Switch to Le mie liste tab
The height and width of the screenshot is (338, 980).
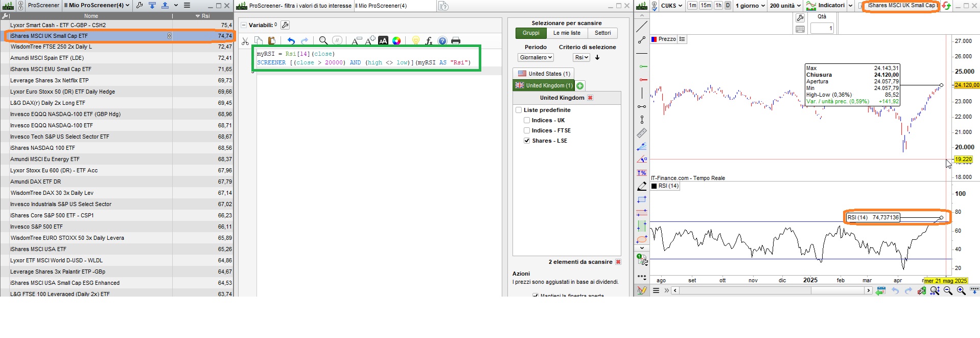pos(567,33)
